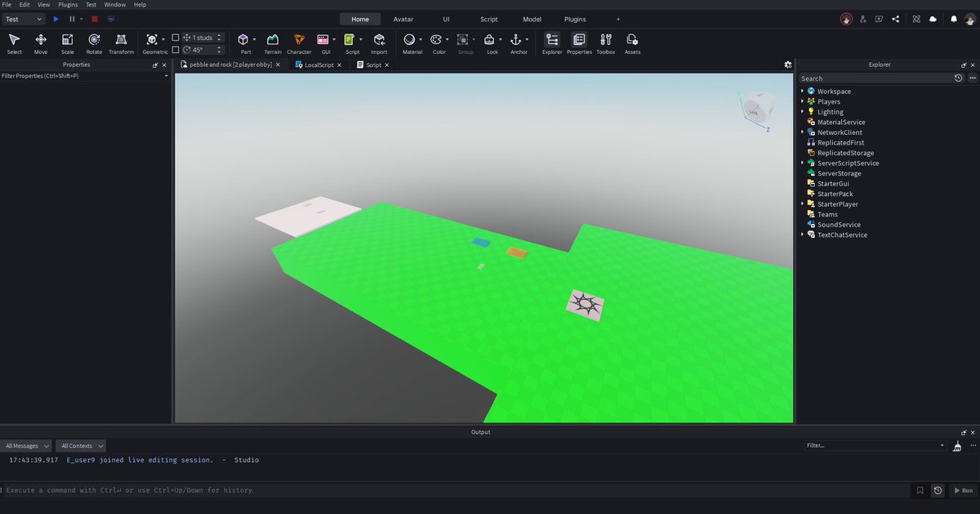980x514 pixels.
Task: Click the Geometric collision mode icon
Action: (x=152, y=39)
